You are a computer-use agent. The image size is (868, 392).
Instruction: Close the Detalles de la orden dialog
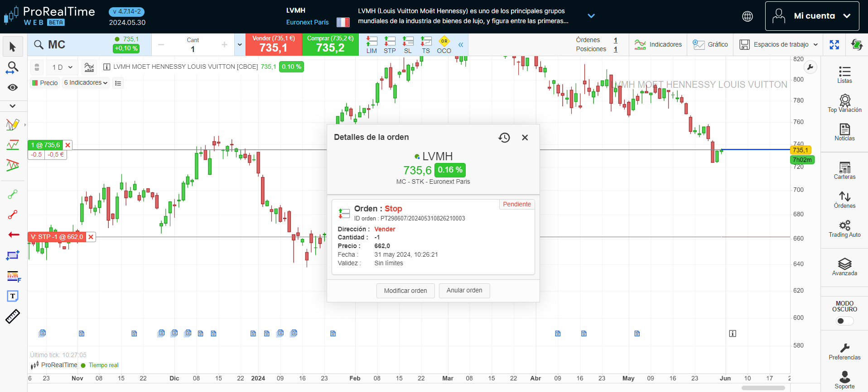click(525, 138)
